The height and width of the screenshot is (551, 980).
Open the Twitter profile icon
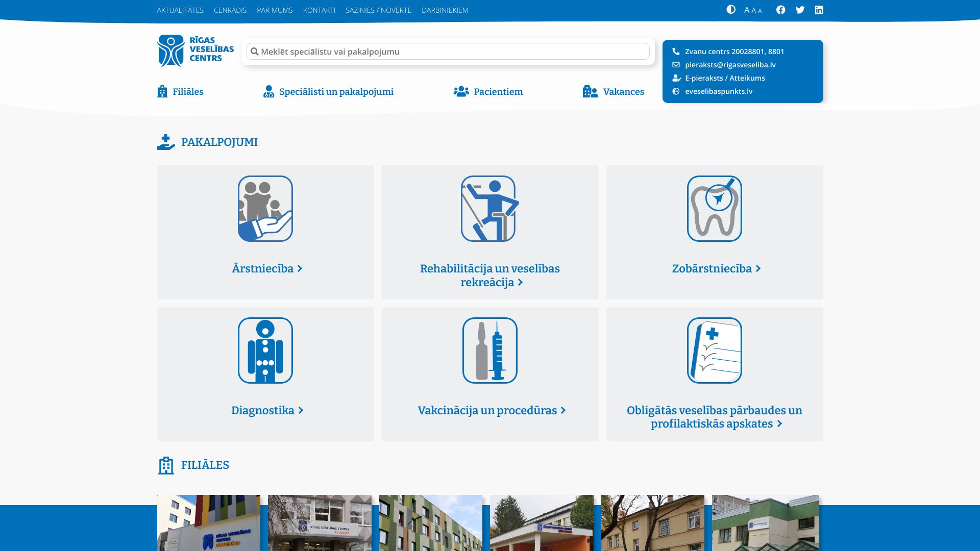pos(800,10)
